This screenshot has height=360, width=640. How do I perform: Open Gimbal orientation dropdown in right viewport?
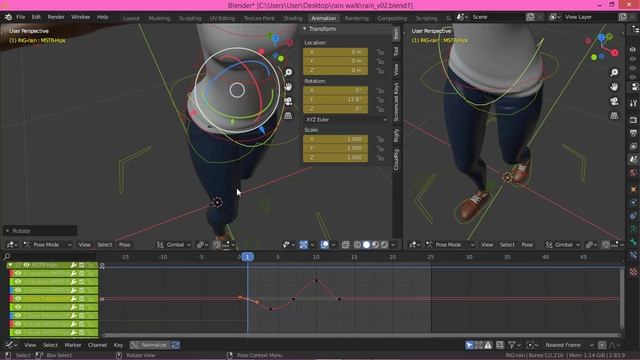(563, 245)
